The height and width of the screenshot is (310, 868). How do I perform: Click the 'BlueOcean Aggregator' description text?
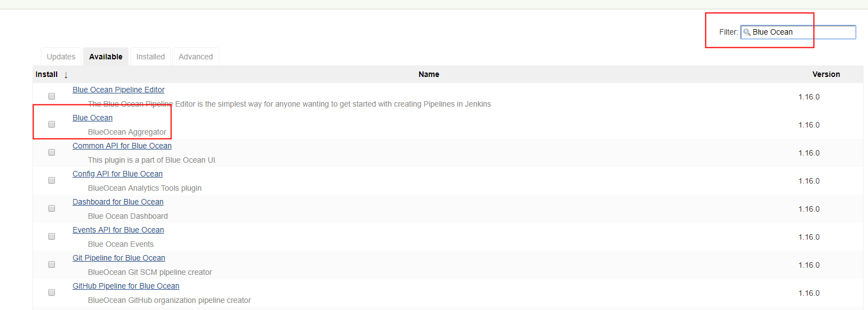[x=127, y=132]
